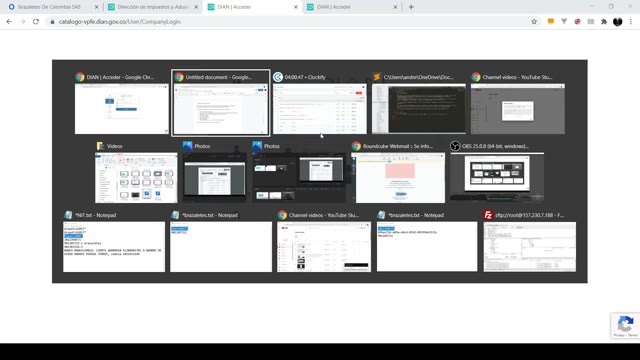View site information via lock icon

tap(52, 22)
